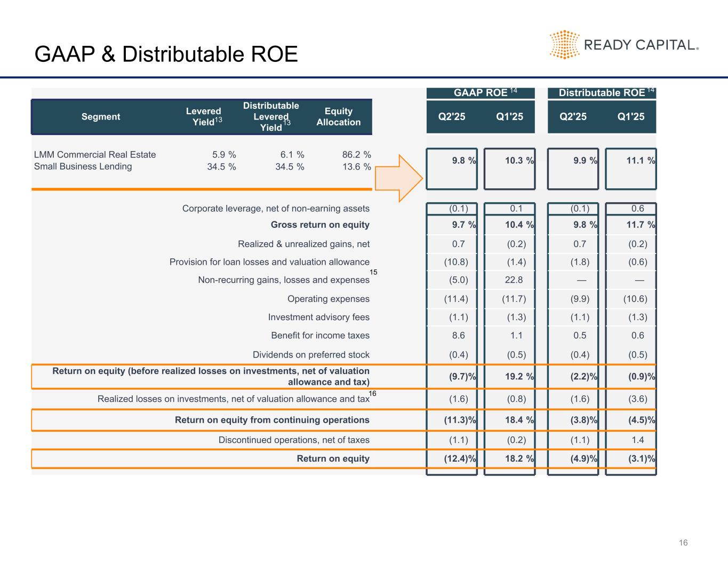This screenshot has height=563, width=728.
Task: Click the Gross return on equity label
Action: (320, 225)
